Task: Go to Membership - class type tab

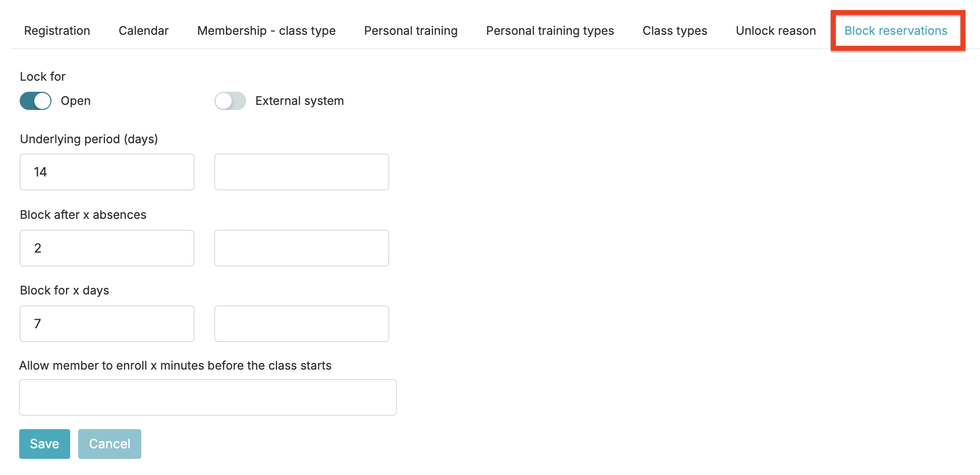Action: 266,31
